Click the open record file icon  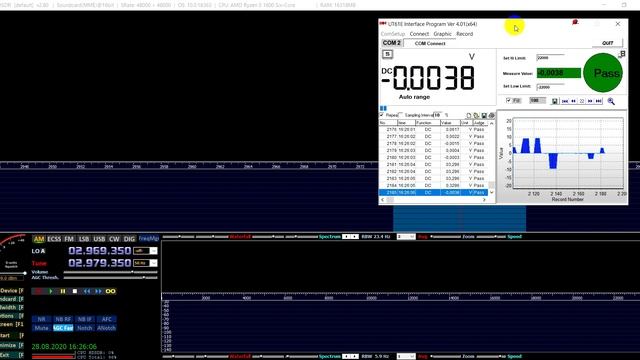click(x=476, y=116)
